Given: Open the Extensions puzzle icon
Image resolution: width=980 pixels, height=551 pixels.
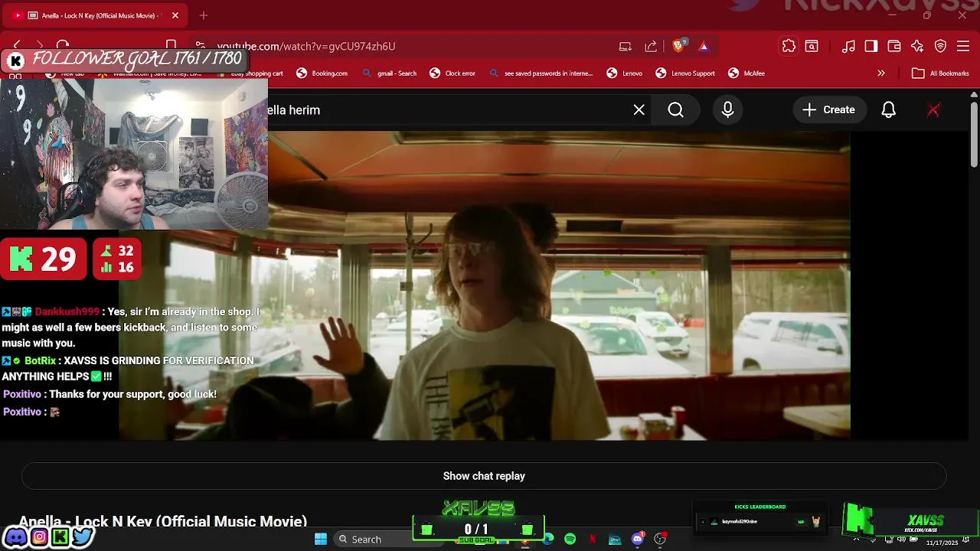Looking at the screenshot, I should click(789, 46).
